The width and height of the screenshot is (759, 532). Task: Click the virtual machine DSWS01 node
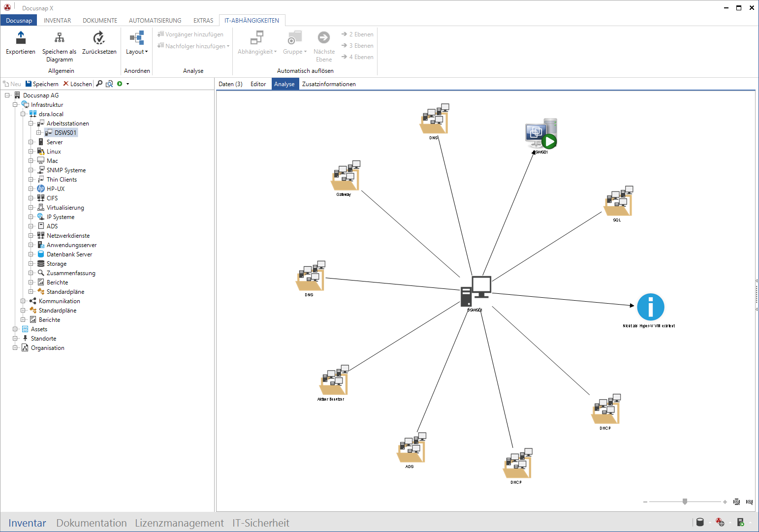coord(541,134)
